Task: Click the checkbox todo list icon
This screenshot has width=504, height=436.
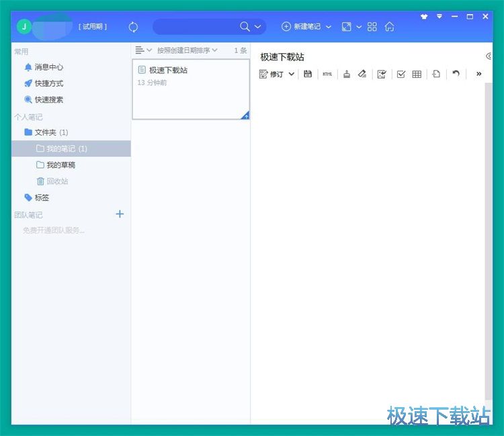Action: [401, 74]
